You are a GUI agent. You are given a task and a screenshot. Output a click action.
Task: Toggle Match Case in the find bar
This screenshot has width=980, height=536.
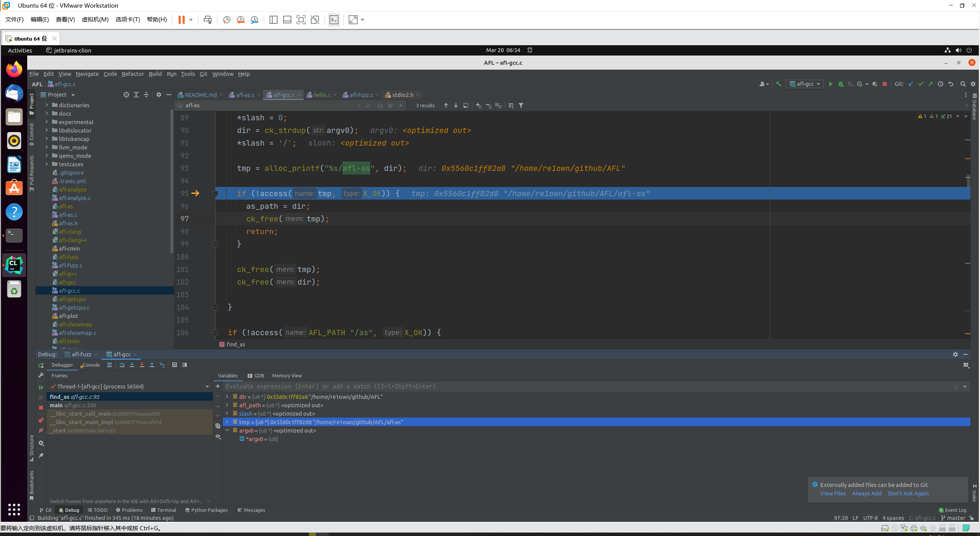381,106
